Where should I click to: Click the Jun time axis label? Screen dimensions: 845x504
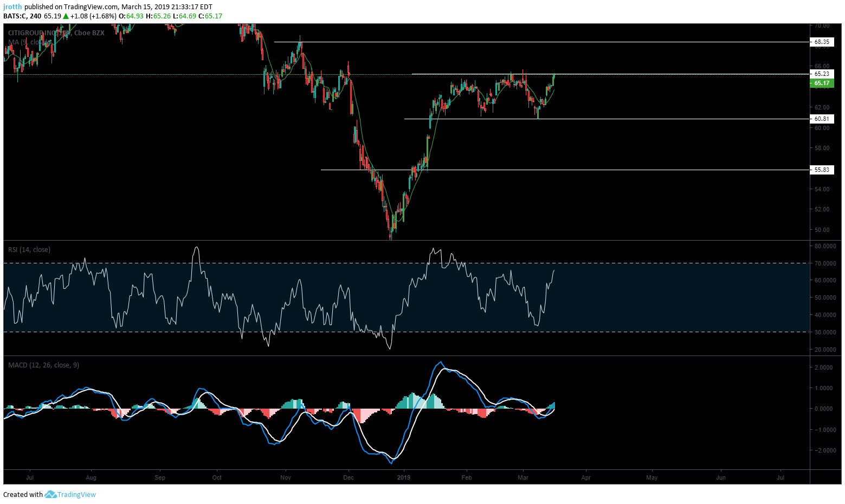tap(721, 477)
